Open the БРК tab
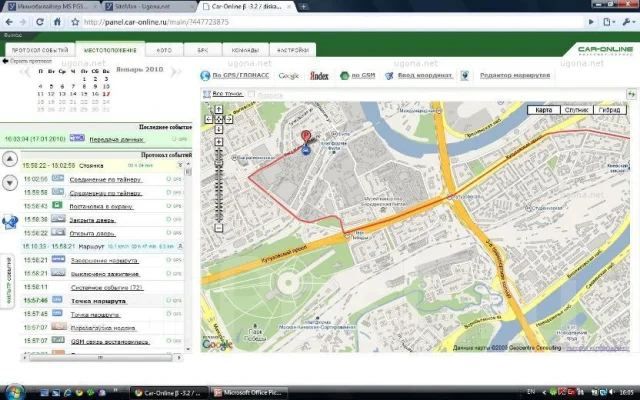Viewport: 640px width, 400px height. coord(203,50)
